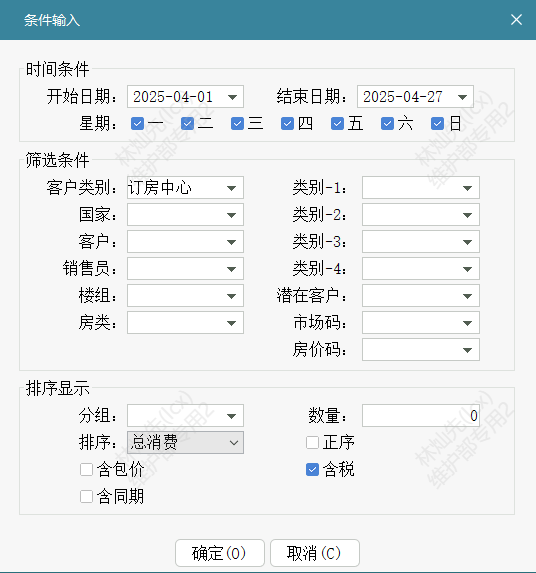The width and height of the screenshot is (536, 573).
Task: Open the 市场码 dropdown
Action: click(467, 323)
